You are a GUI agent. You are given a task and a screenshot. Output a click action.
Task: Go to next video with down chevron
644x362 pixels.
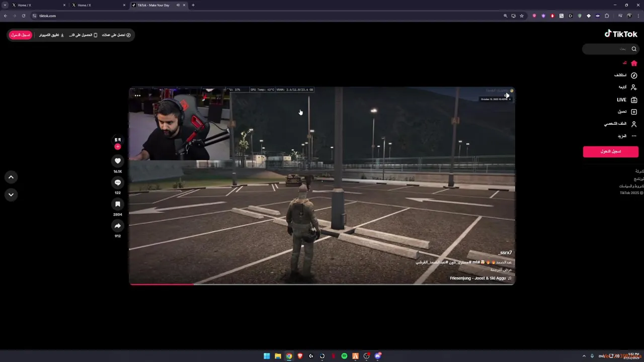[11, 195]
